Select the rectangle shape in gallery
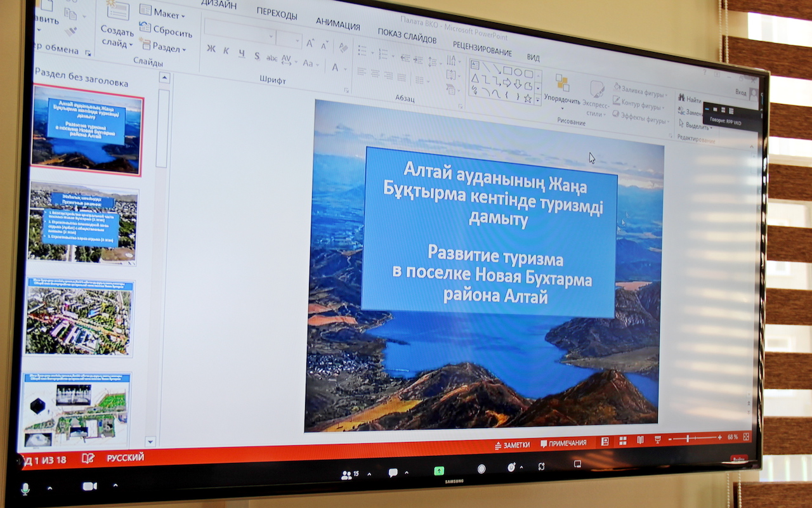 507,70
